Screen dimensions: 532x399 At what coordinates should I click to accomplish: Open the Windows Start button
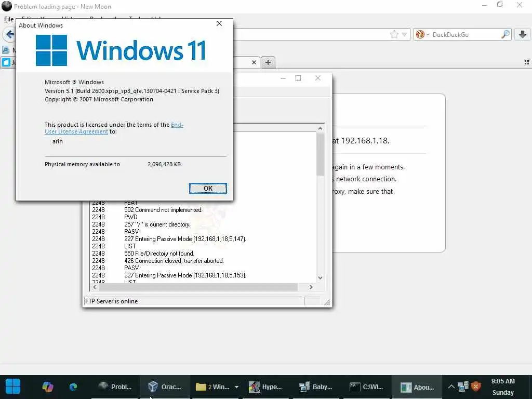(13, 387)
